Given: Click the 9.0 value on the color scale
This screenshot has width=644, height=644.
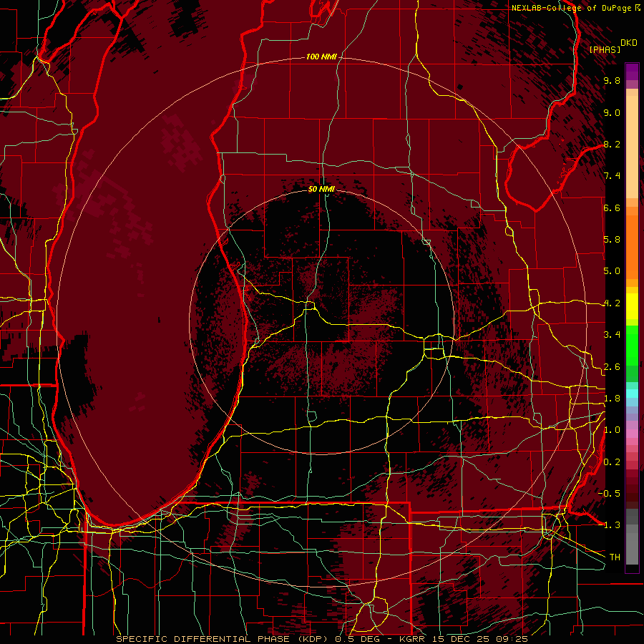Looking at the screenshot, I should click(x=612, y=112).
